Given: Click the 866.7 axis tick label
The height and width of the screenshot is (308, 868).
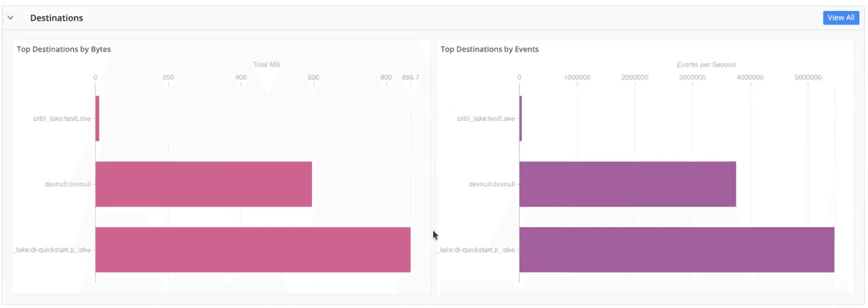Looking at the screenshot, I should 410,77.
